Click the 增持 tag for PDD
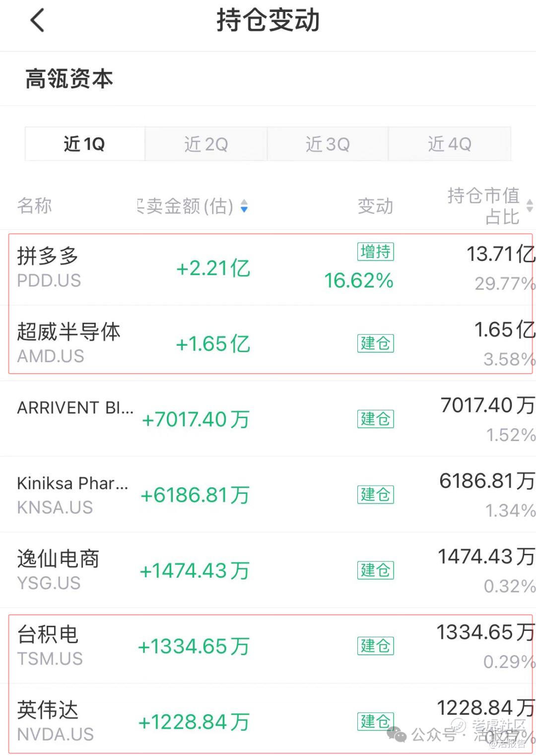Viewport: 536px width, 756px height. [x=376, y=251]
